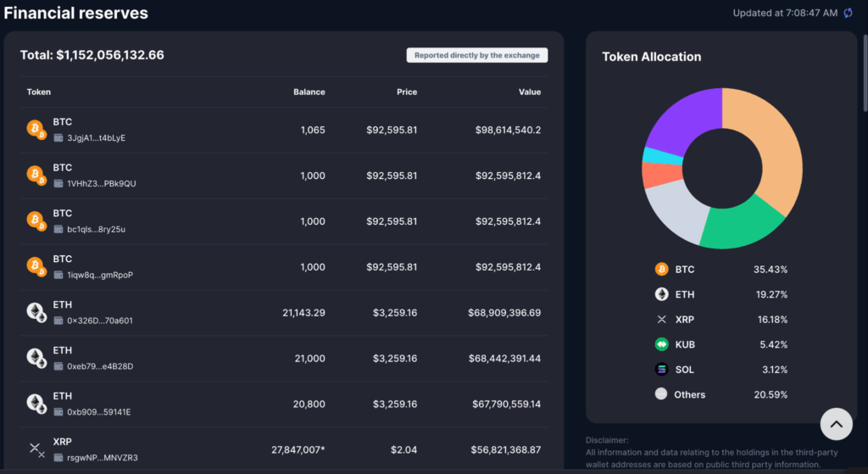Click ETH icon in 0x326D wallet row
The height and width of the screenshot is (474, 868).
[36, 313]
